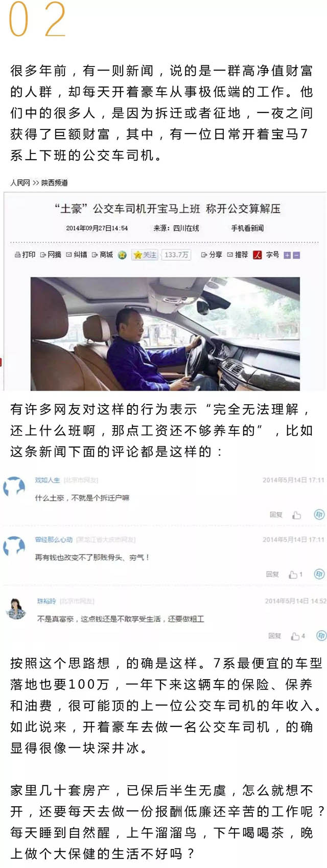Like the comment by 戏如人生
The width and height of the screenshot is (327, 868).
coord(297,515)
